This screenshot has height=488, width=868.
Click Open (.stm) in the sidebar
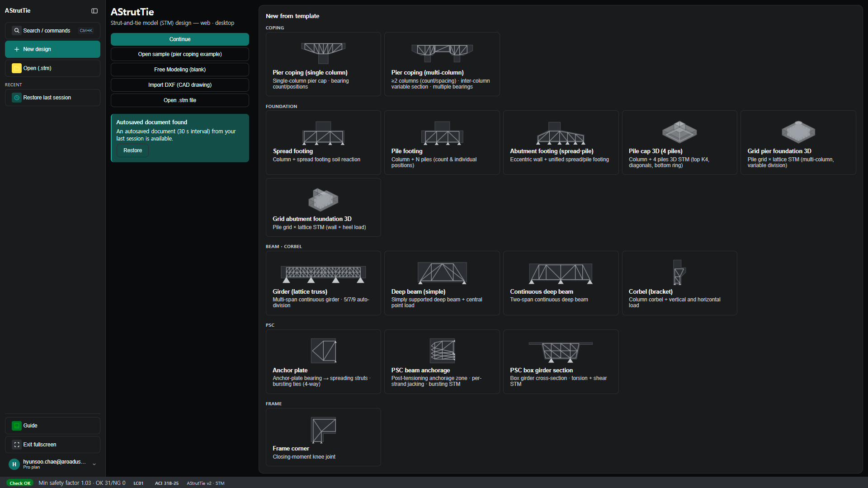click(52, 68)
